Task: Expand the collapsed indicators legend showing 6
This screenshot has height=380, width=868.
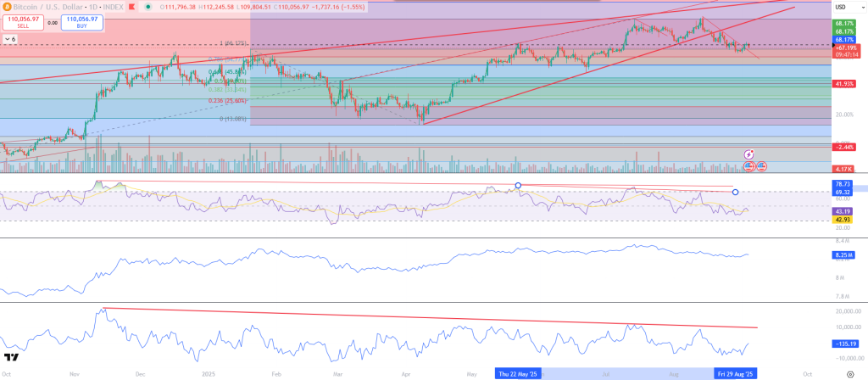Action: pyautogui.click(x=10, y=39)
